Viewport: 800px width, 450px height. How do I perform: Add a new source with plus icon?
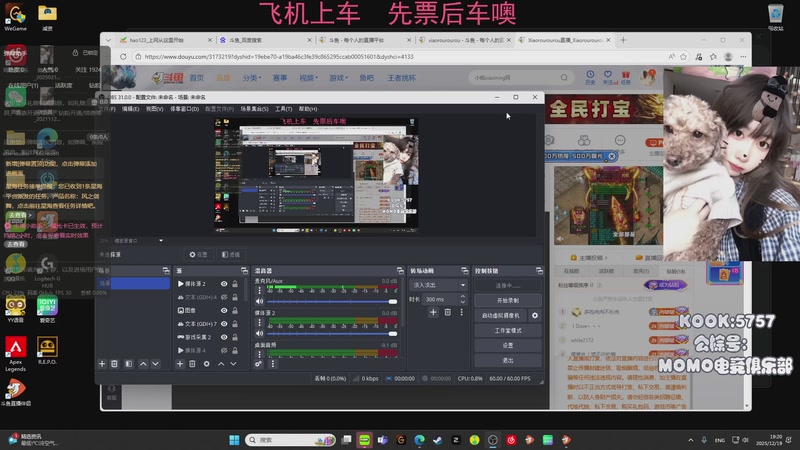point(180,364)
